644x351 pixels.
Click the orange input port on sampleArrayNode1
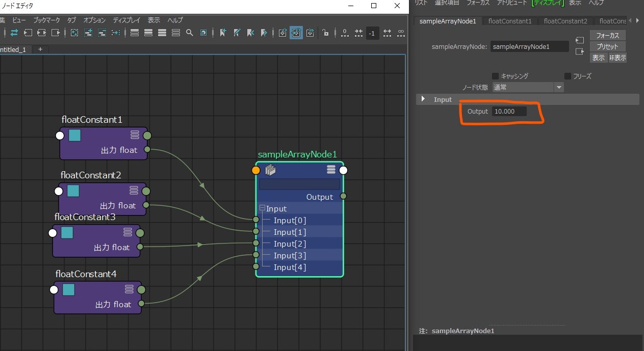256,170
